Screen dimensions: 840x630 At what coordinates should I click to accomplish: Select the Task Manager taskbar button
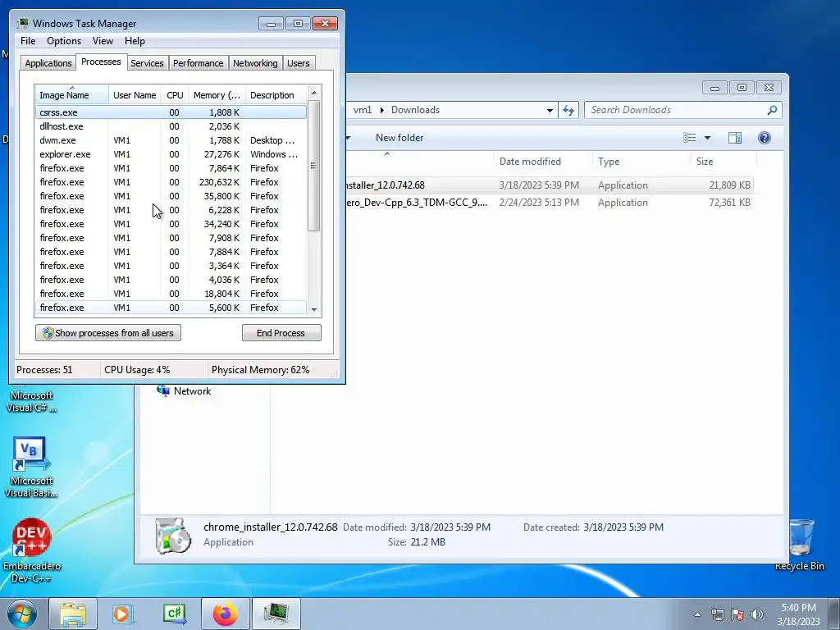(276, 614)
